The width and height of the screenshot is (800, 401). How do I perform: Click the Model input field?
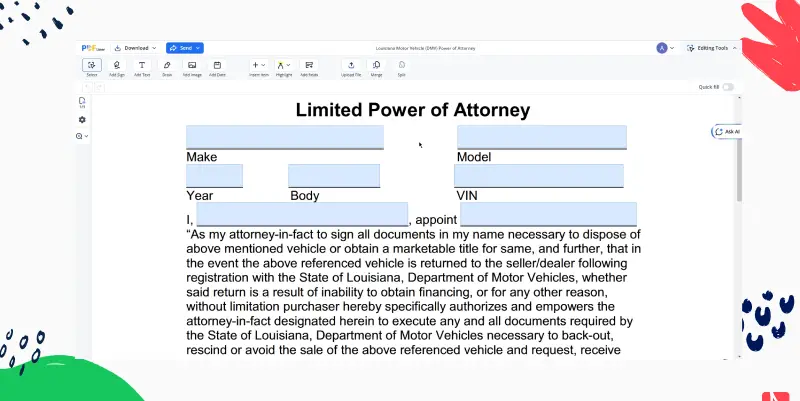[542, 137]
